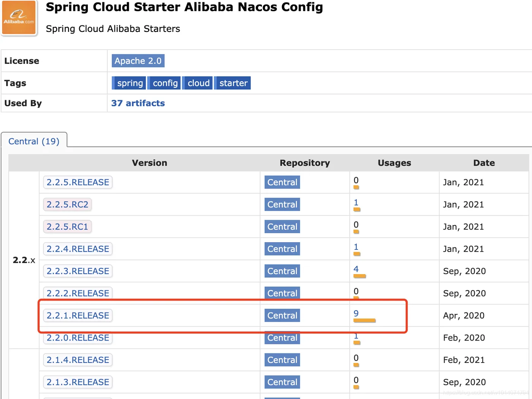Screen dimensions: 532x399
Task: Open usages count 4 for 2.2.3.RELEASE
Action: pyautogui.click(x=356, y=269)
